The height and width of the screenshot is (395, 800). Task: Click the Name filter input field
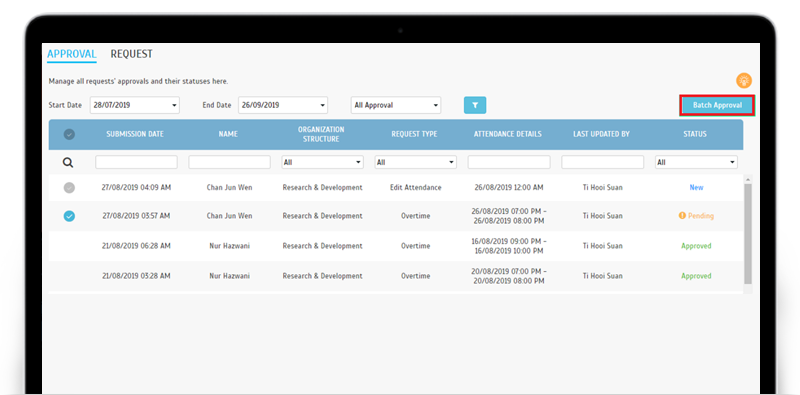tap(230, 162)
